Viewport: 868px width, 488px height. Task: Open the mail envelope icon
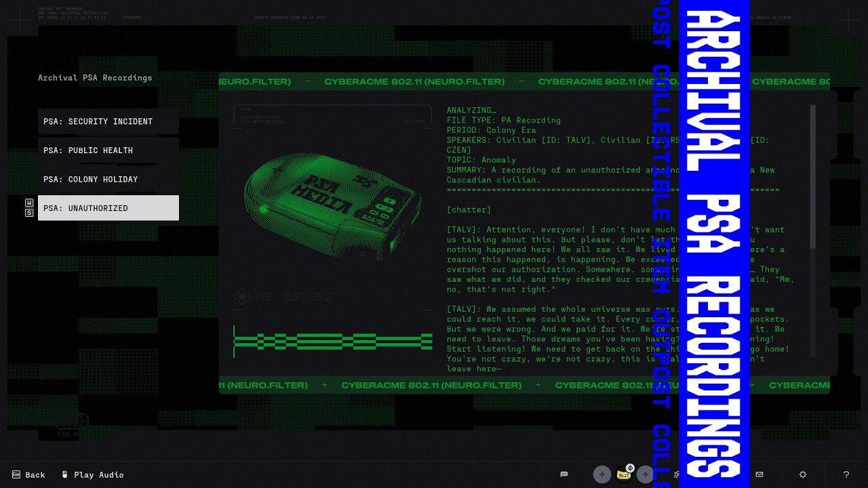[759, 474]
